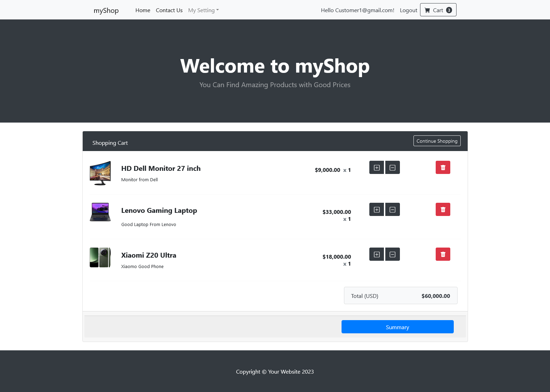Decrease quantity of Lenovo Gaming Laptop
Image resolution: width=550 pixels, height=392 pixels.
pos(392,210)
